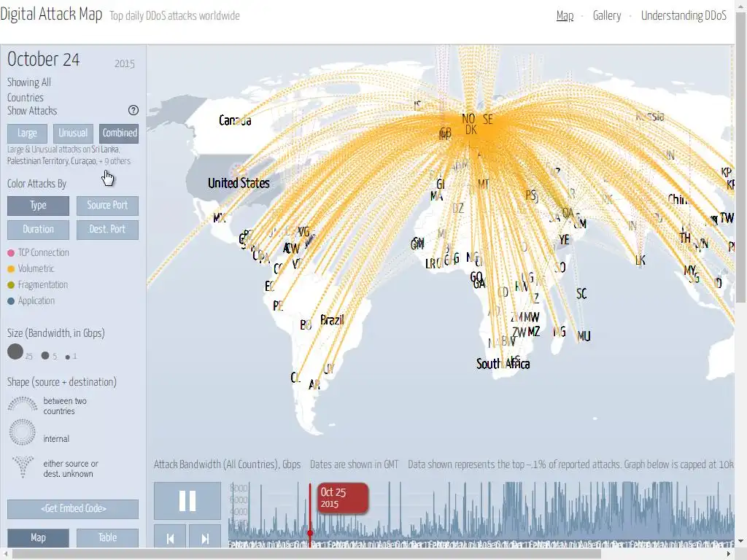Click the 2015 year label

(124, 64)
